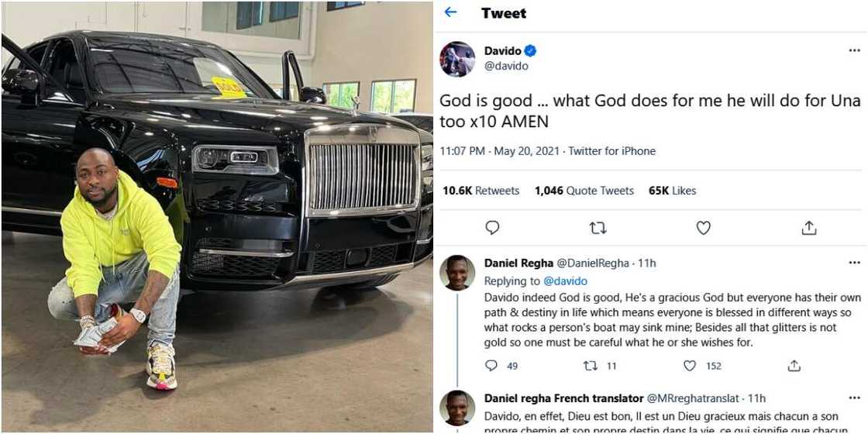The image size is (868, 434).
Task: Click the Twitter for iPhone source link
Action: pos(612,151)
